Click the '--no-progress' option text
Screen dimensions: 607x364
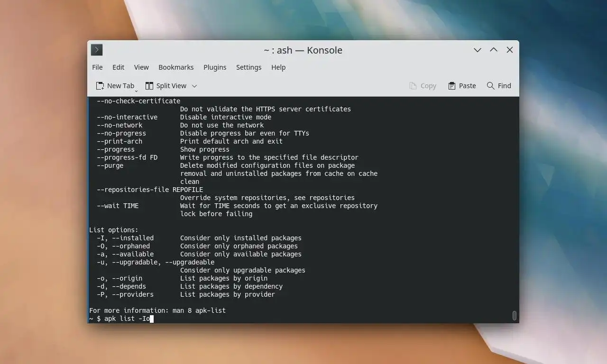[x=121, y=133]
